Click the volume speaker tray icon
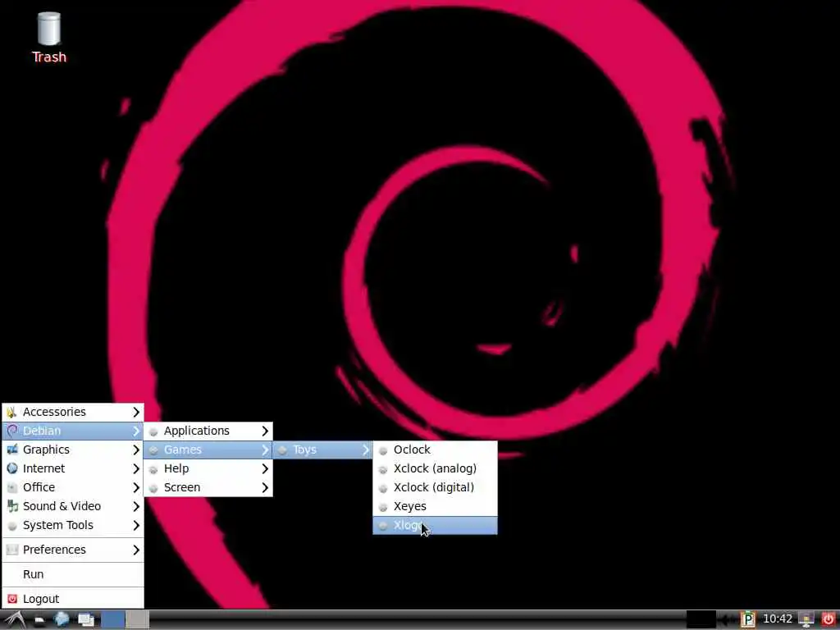The image size is (840, 630). tap(726, 620)
